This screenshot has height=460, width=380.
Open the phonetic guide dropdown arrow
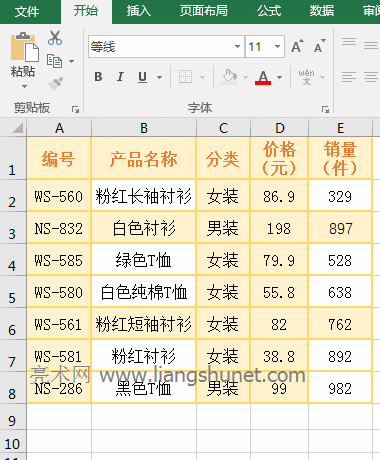(322, 77)
